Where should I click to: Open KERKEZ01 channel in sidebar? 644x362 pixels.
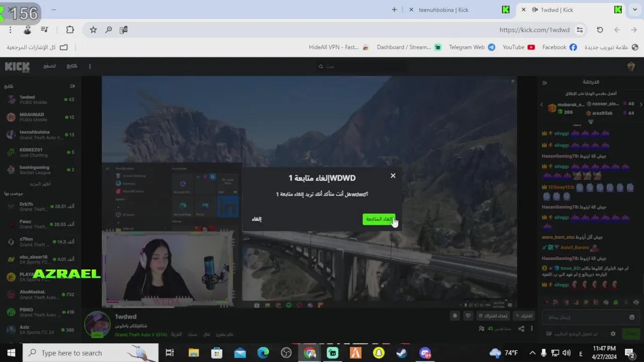tap(40, 152)
